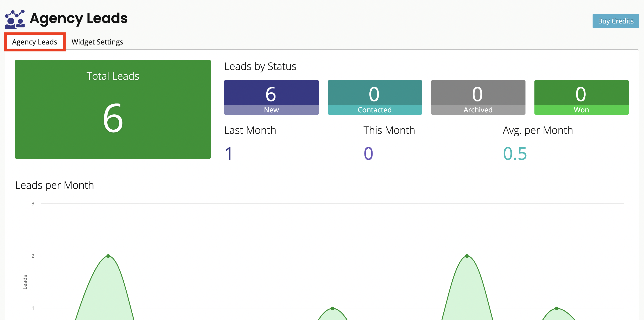Click the chart data point between the two peaks
Screen dimensions: 644x320
(x=333, y=308)
